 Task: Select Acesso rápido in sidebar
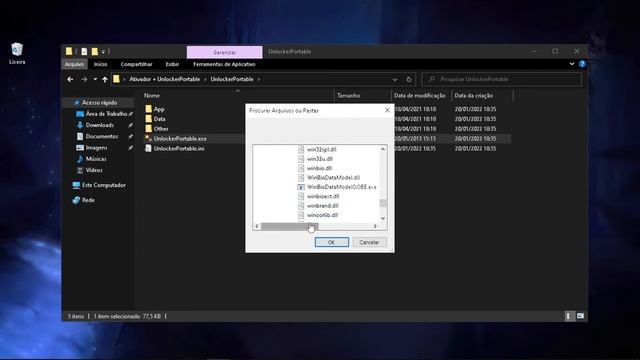(x=99, y=102)
